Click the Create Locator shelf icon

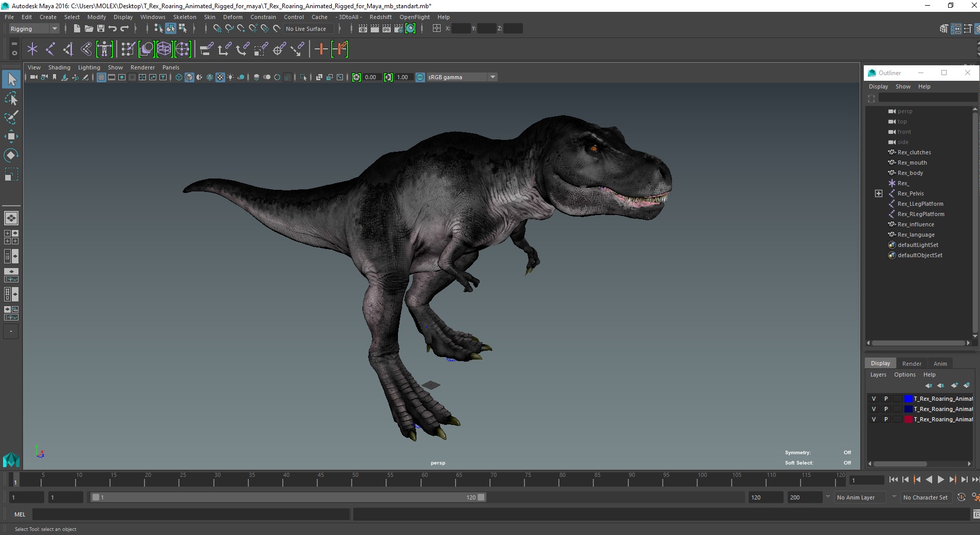32,49
